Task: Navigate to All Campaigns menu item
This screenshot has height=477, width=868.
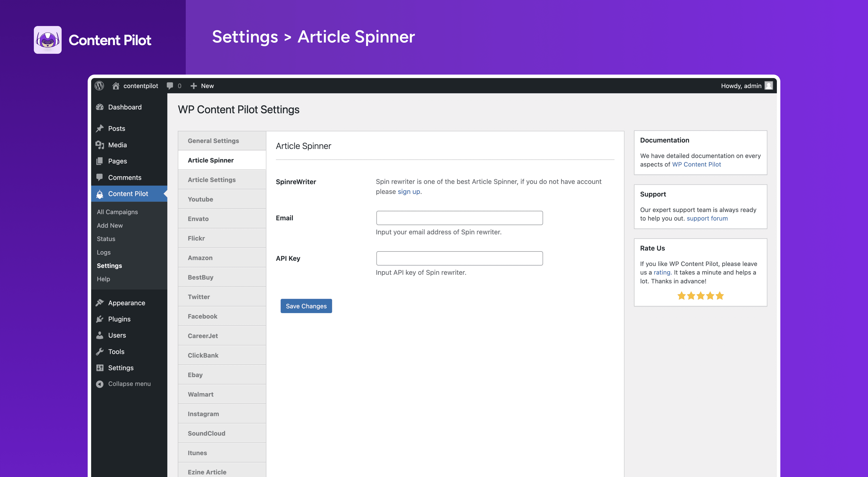Action: (117, 211)
